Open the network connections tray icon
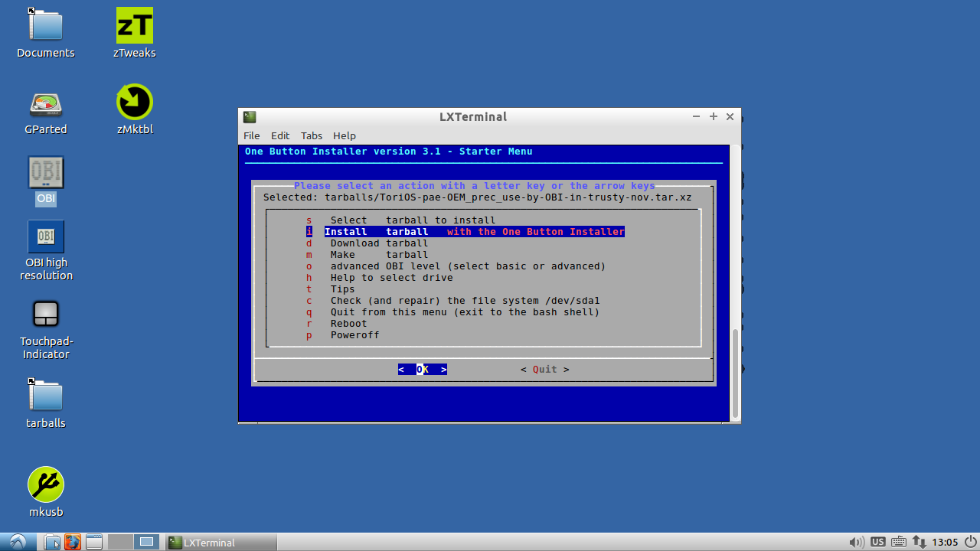The width and height of the screenshot is (980, 551). [920, 542]
